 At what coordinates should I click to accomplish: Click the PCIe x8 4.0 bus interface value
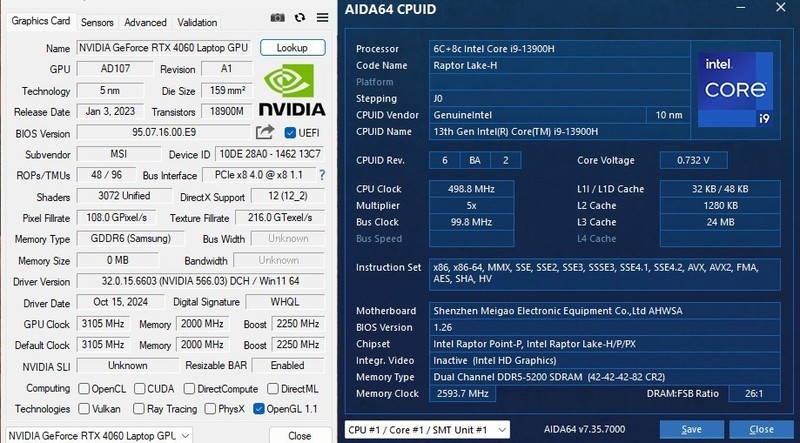(259, 175)
